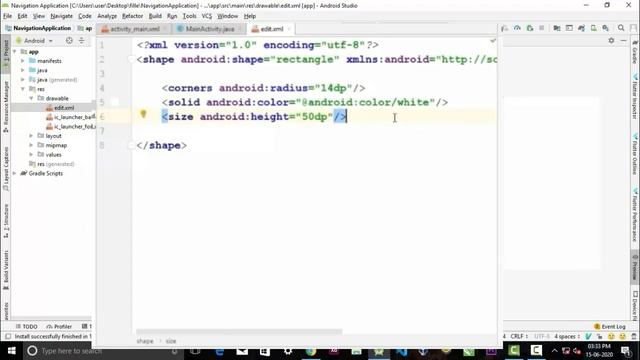Screen dimensions: 640x360
Task: Click the search everywhere magnifier
Action: 621,28
